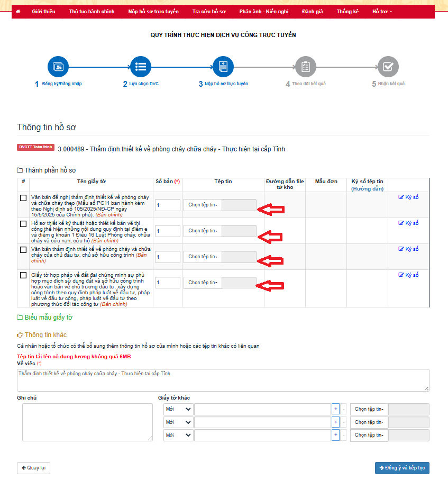Screen dimensions: 448x480
Task: Select checkbox for Giấy tờ hợp pháp về đất đai
Action: tap(23, 275)
